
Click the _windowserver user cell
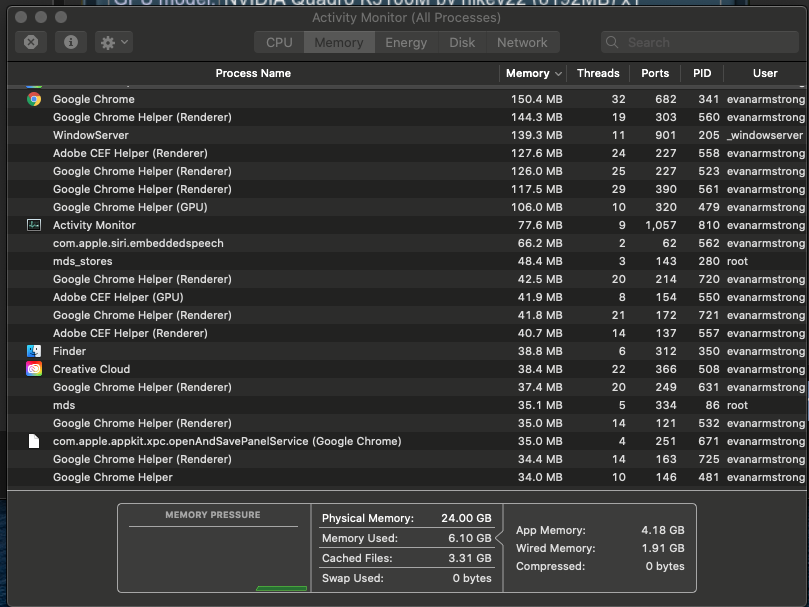[x=766, y=135]
